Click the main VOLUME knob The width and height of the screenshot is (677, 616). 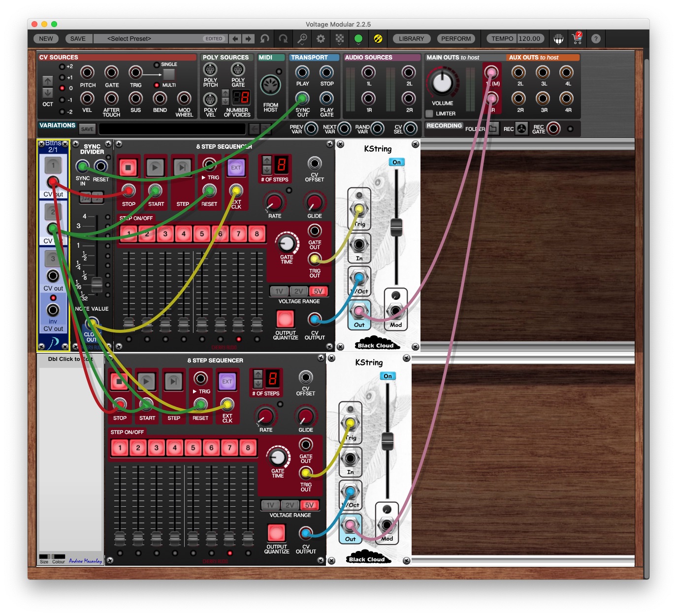click(x=442, y=82)
